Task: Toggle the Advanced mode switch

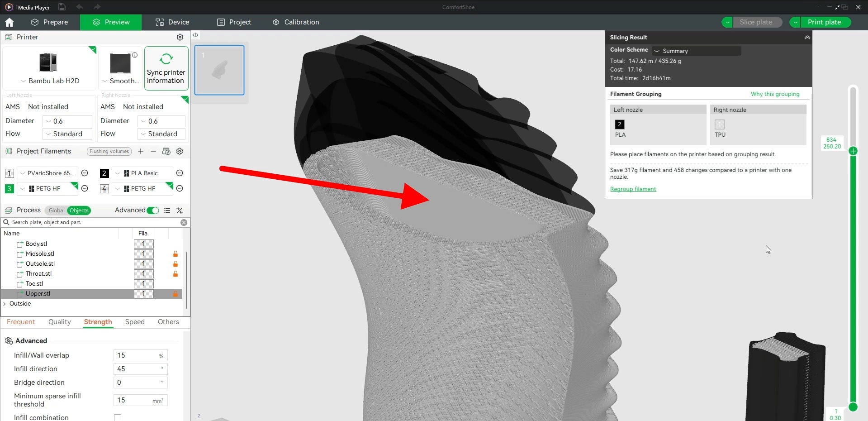Action: click(153, 210)
